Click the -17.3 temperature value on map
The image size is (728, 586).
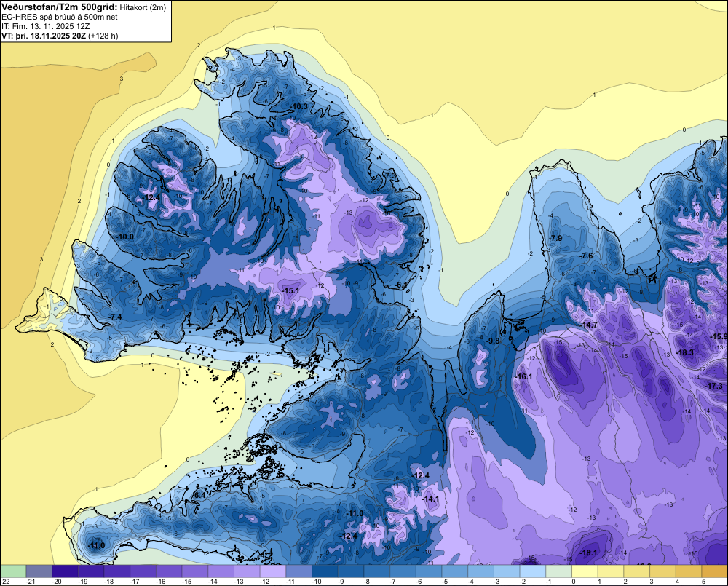pos(714,386)
